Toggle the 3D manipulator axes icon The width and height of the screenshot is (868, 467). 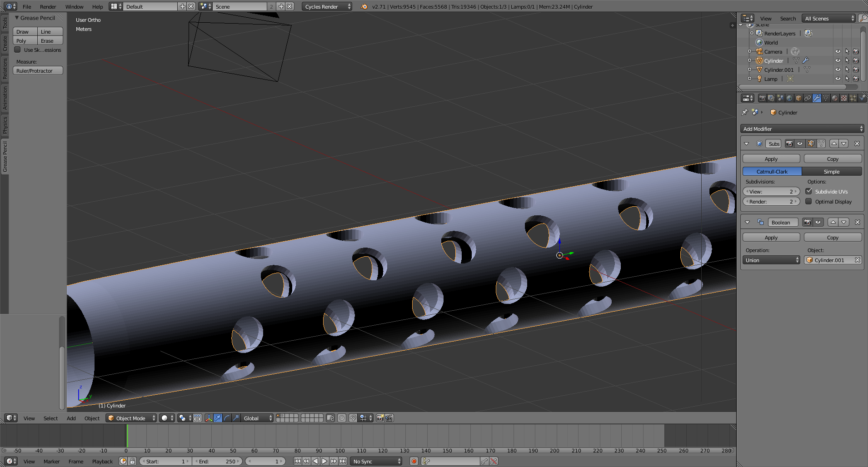(209, 418)
